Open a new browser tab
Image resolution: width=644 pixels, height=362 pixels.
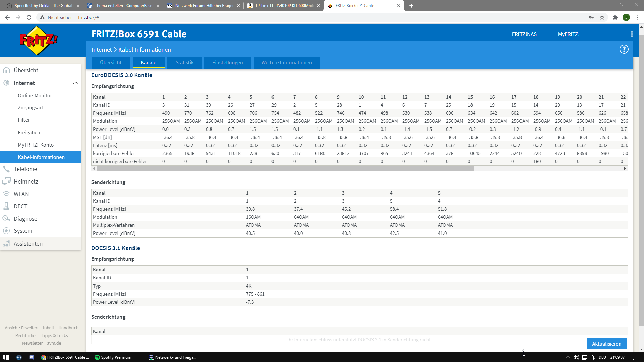[411, 6]
